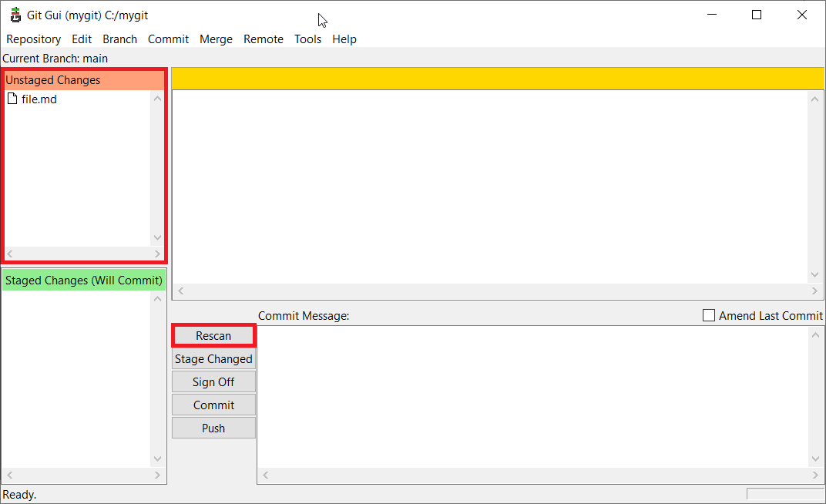Close the Git Gui window
Image resolution: width=826 pixels, height=504 pixels.
click(x=802, y=15)
